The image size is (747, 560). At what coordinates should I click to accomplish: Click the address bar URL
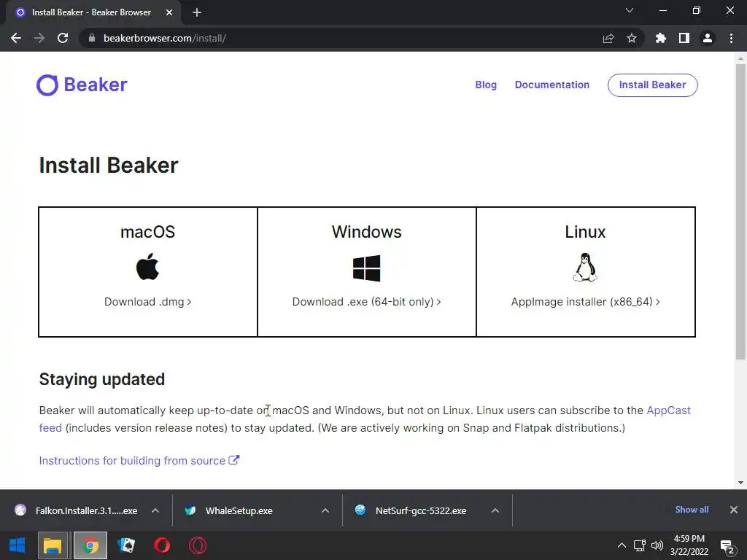pyautogui.click(x=165, y=38)
